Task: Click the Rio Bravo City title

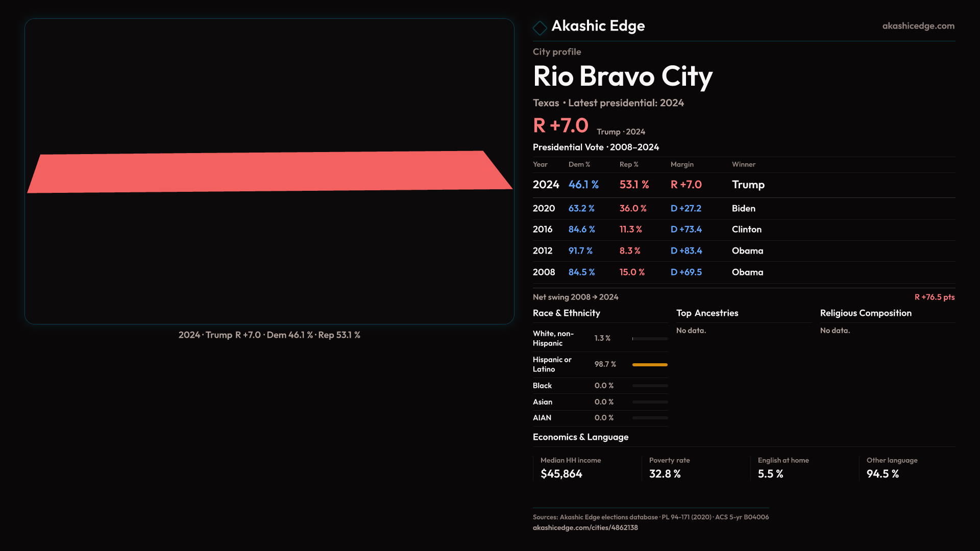Action: point(622,77)
